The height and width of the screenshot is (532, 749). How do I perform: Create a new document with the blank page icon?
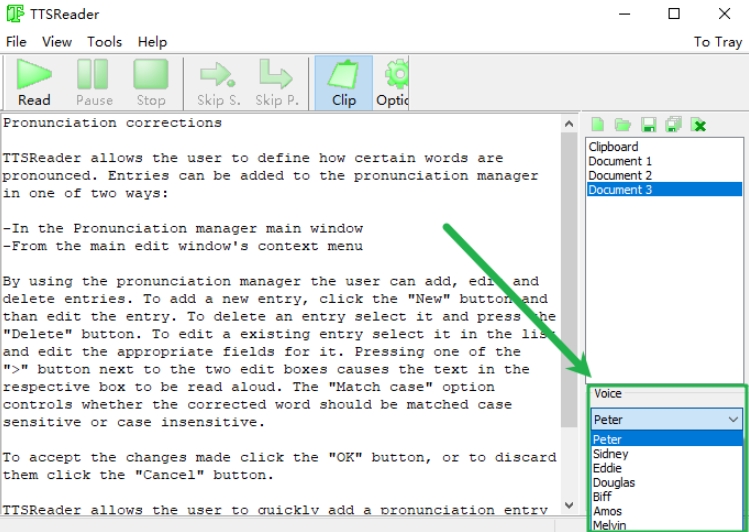coord(598,125)
